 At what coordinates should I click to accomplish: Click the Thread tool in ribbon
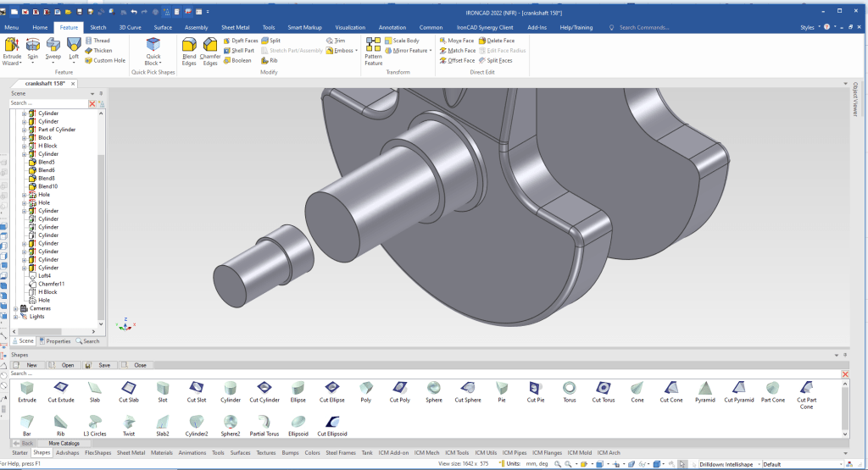(97, 41)
